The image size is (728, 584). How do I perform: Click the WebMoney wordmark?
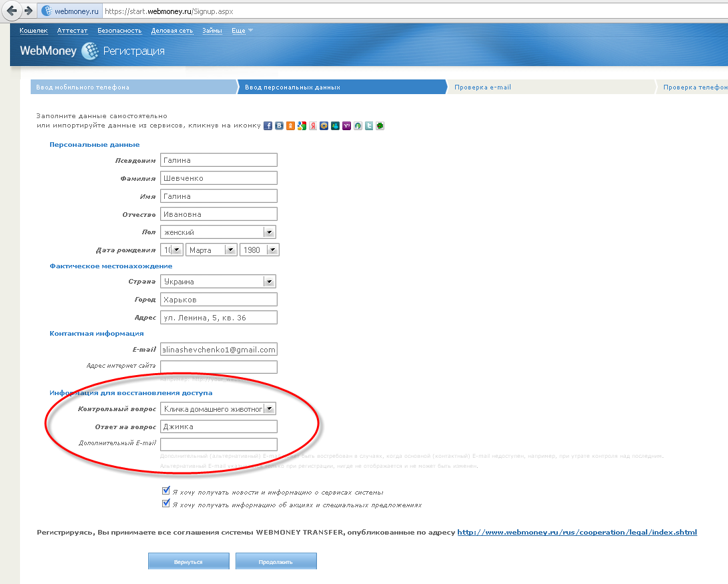pyautogui.click(x=48, y=51)
